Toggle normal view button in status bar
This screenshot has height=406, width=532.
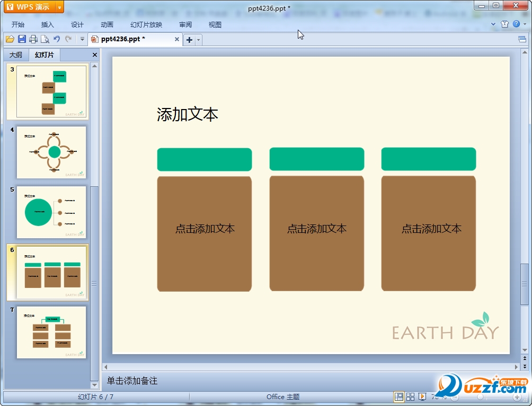click(398, 396)
